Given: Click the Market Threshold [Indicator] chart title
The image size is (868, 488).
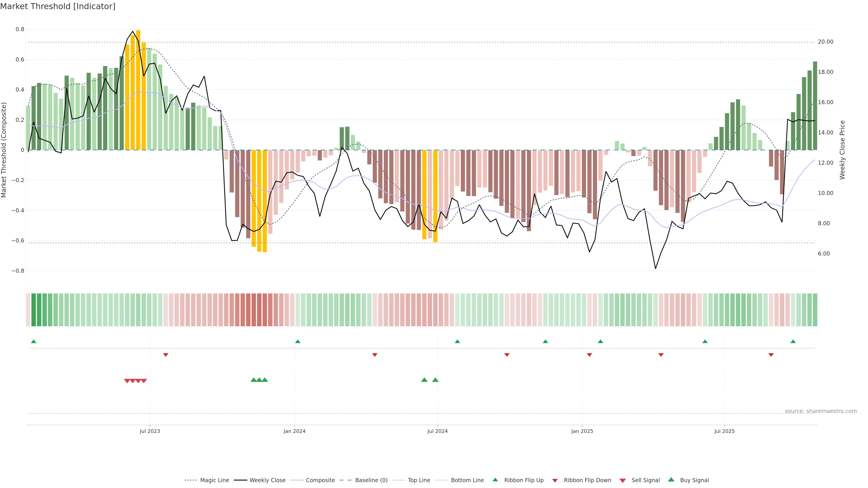Looking at the screenshot, I should (x=58, y=6).
